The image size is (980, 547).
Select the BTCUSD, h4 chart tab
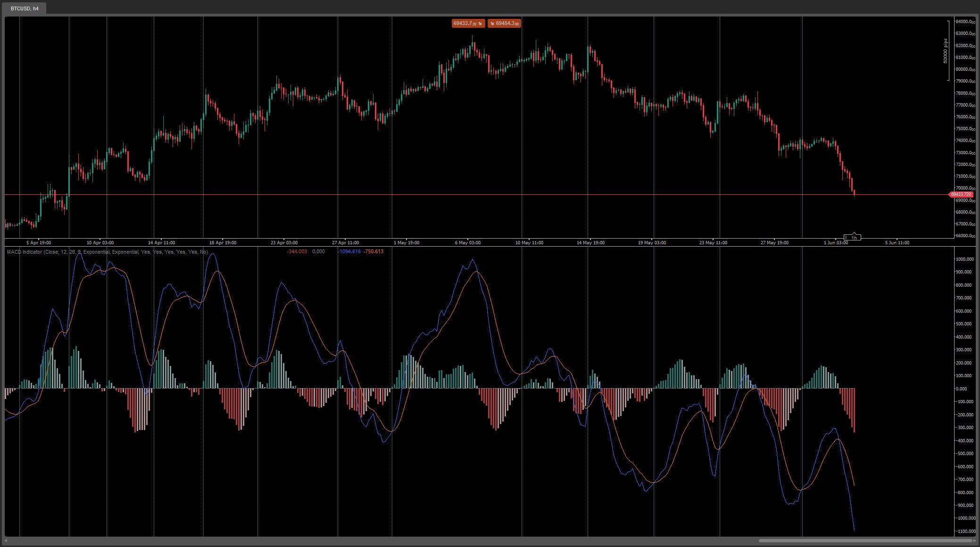click(25, 8)
